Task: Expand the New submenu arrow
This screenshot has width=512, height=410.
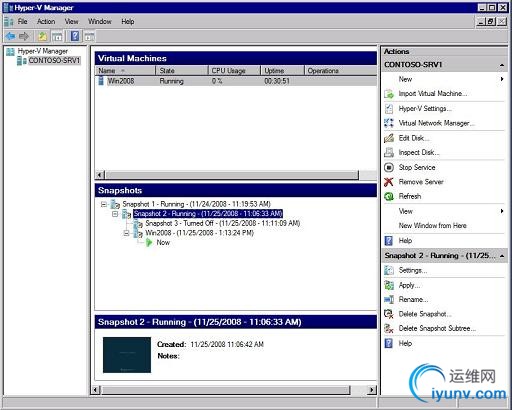Action: click(502, 79)
